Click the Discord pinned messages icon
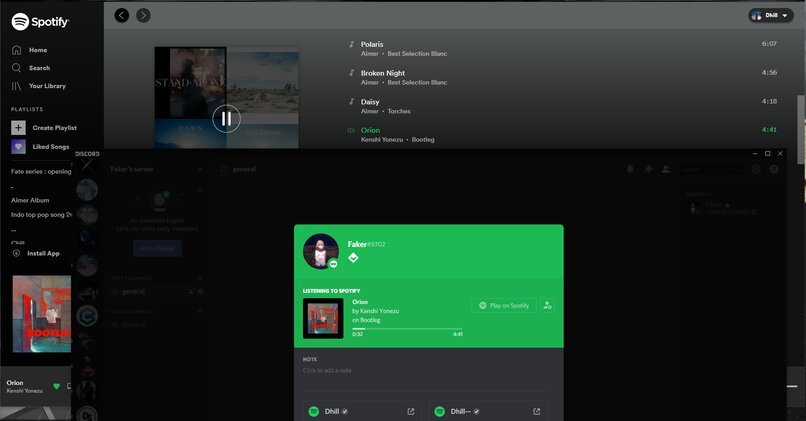This screenshot has width=806, height=421. [x=648, y=169]
